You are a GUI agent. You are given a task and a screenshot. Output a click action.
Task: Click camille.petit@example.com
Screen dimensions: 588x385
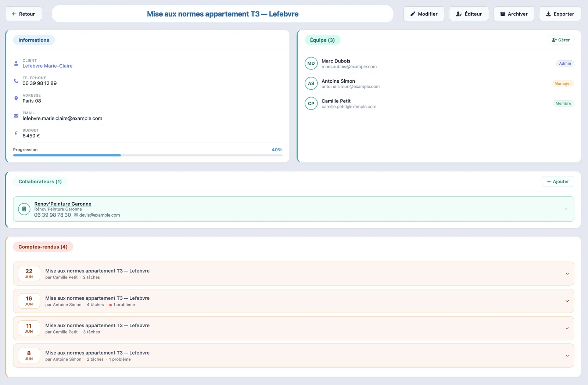click(x=349, y=107)
